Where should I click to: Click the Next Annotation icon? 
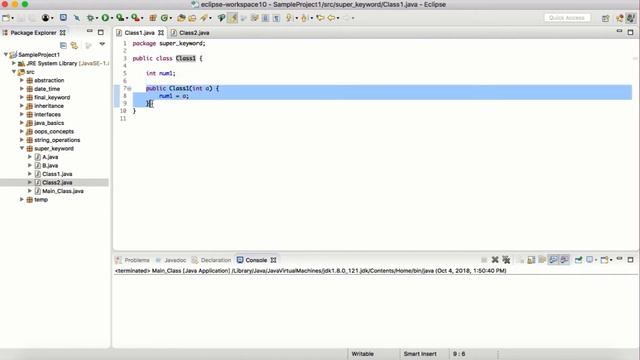click(x=289, y=18)
